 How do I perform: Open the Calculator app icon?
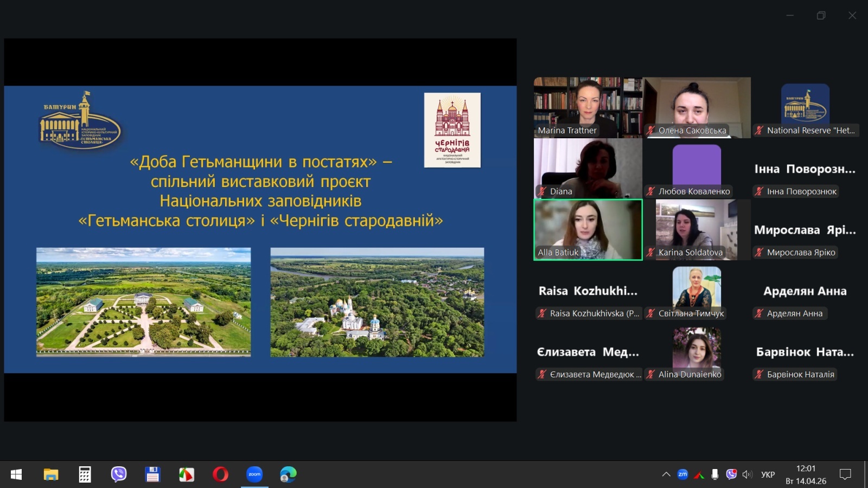coord(85,474)
